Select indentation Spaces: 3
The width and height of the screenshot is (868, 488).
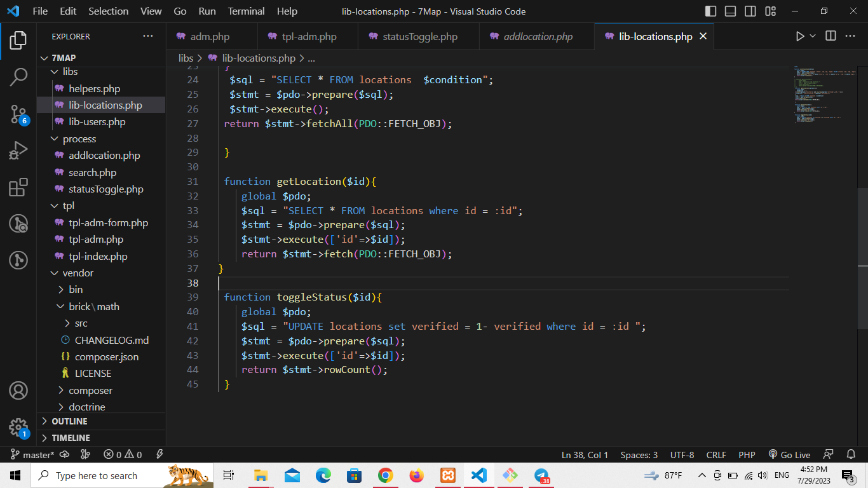(639, 455)
